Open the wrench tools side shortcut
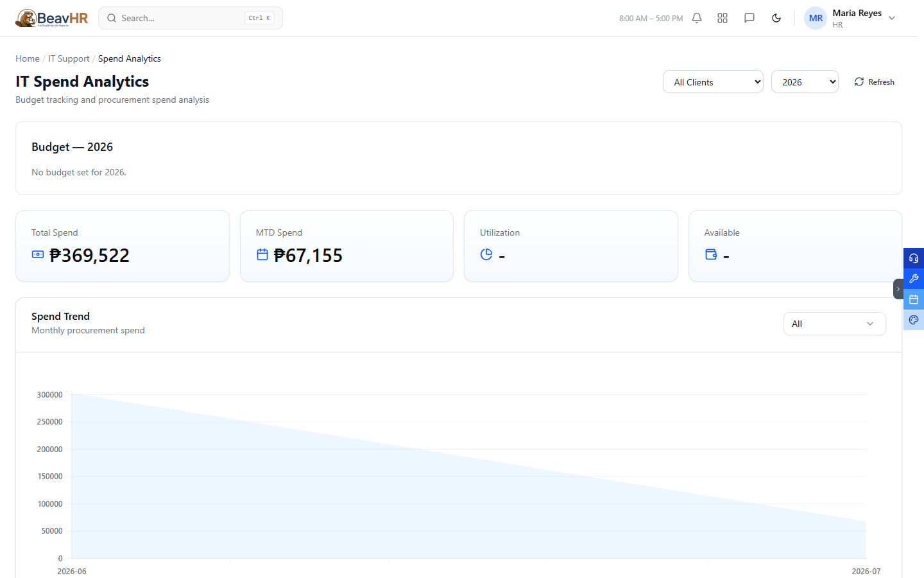The height and width of the screenshot is (578, 924). coord(914,279)
